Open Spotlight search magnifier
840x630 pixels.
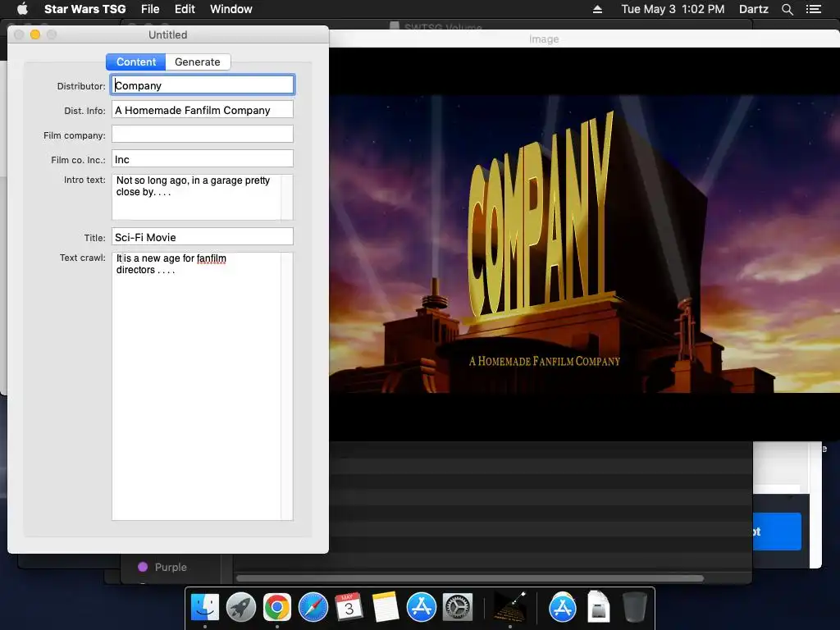[787, 9]
